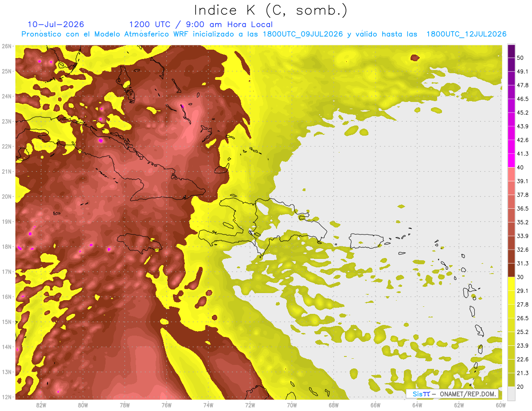Select the "27.8" color scale value
Screen dimensions: 532x411
tap(522, 305)
